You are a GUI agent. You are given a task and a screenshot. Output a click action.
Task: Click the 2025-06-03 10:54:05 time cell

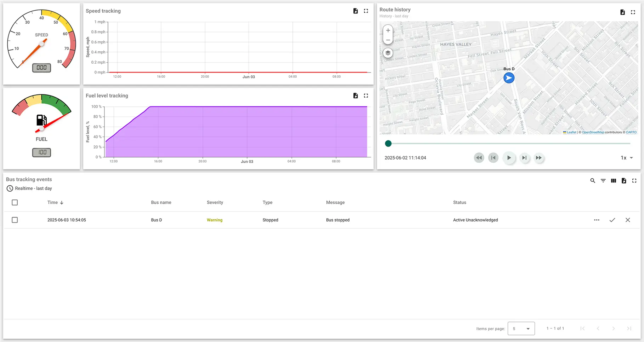tap(67, 220)
